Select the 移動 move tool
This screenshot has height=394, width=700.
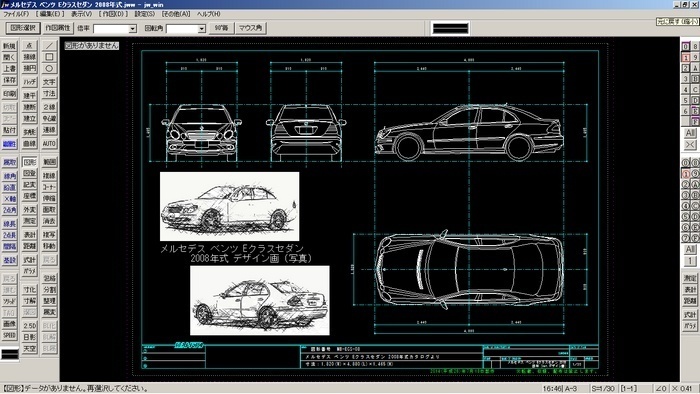[49, 246]
